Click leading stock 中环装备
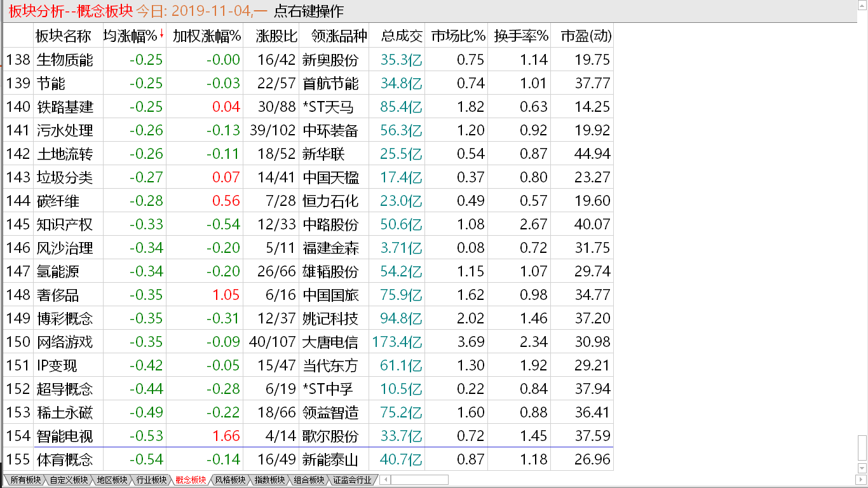Screen dimensions: 868x488 click(330, 130)
